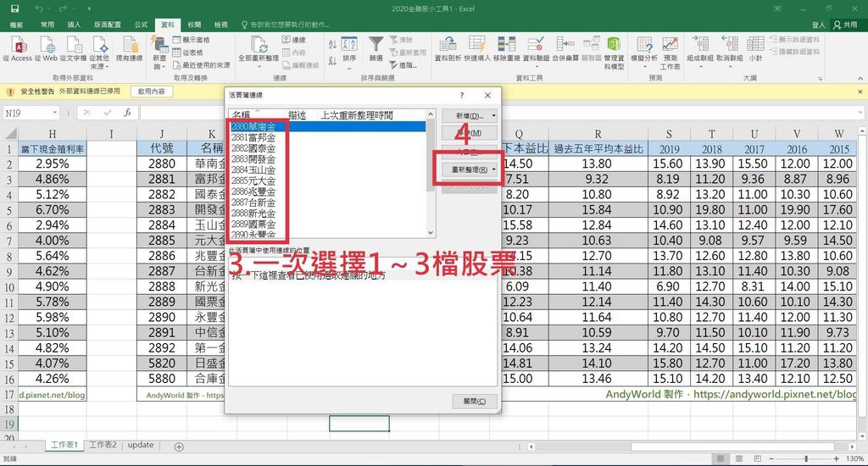The height and width of the screenshot is (466, 868).
Task: Click the 從 Access import icon
Action: 19,45
